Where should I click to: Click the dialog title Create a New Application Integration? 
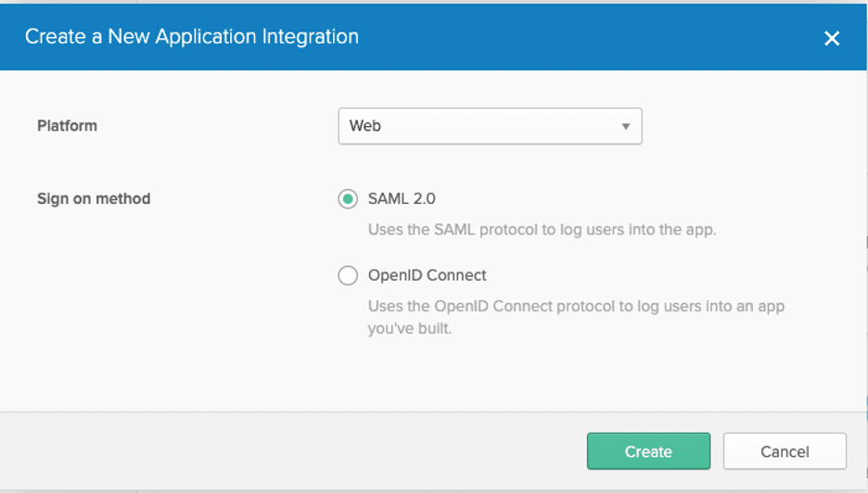(192, 37)
